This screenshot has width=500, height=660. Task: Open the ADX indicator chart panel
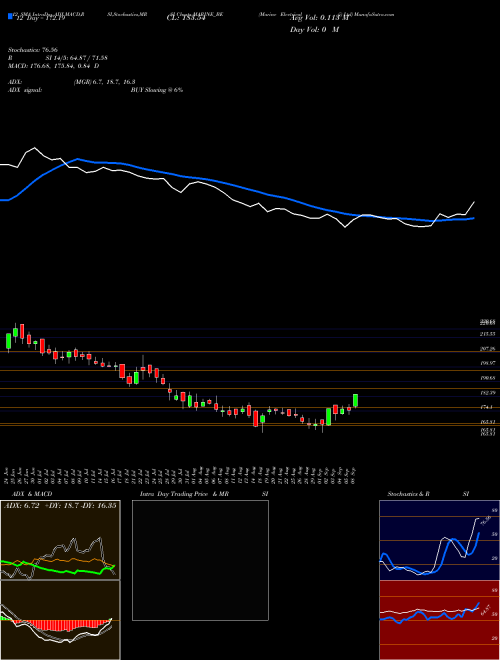(x=60, y=540)
